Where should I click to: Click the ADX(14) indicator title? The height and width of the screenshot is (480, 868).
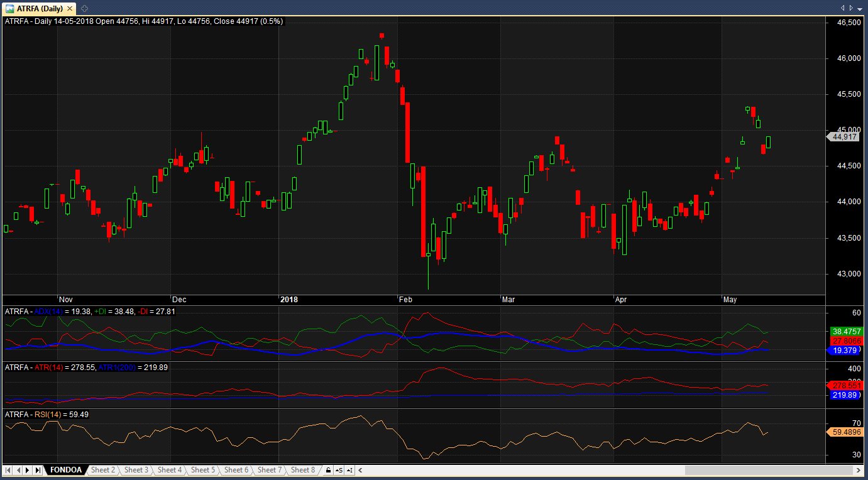pos(48,311)
